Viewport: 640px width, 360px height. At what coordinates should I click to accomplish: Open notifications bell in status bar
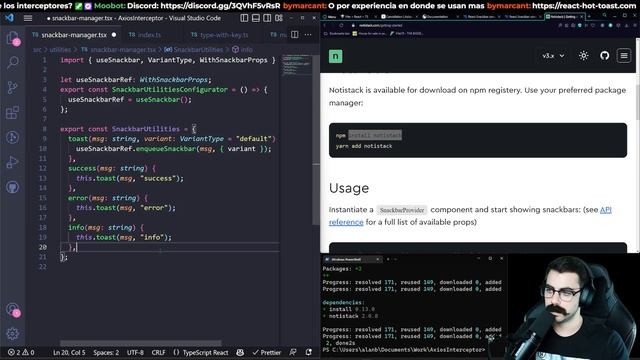309,352
